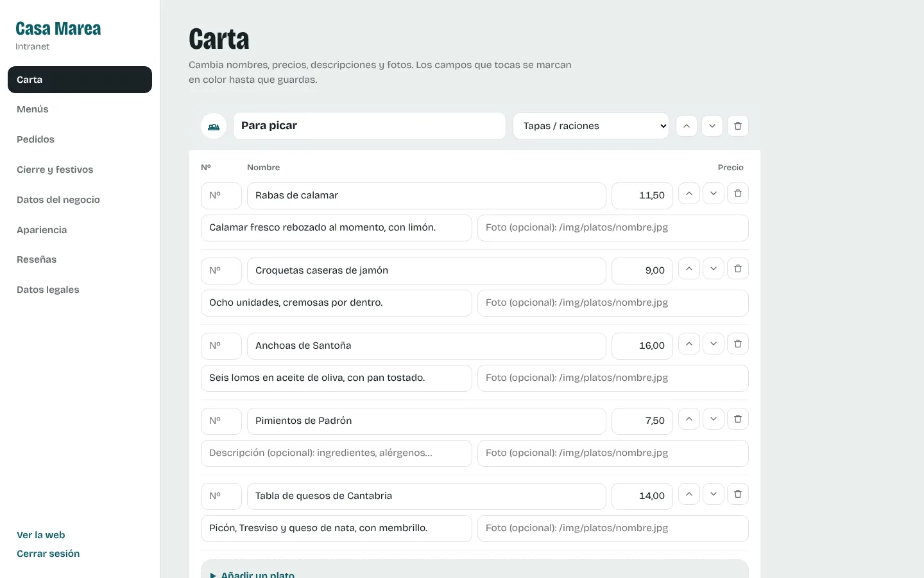Edit description Ocho unidades, cremosas por dentro
Viewport: 924px width, 578px height.
336,303
